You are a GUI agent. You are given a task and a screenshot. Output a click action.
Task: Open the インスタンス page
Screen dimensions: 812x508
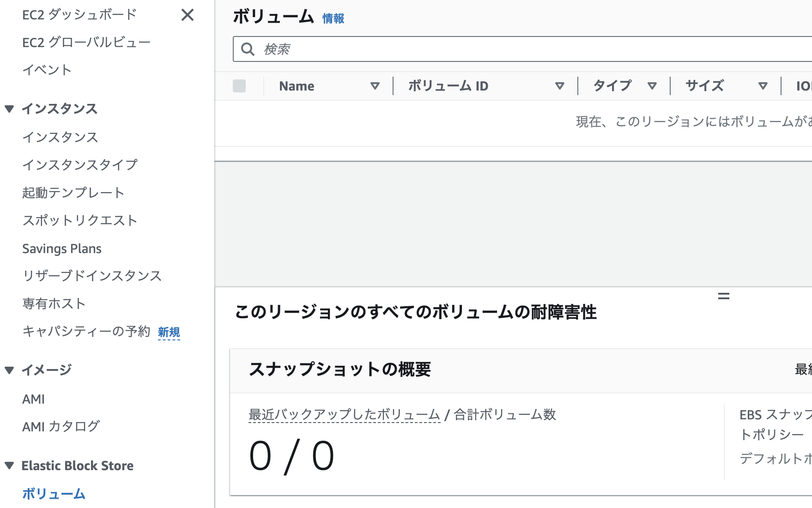(60, 137)
